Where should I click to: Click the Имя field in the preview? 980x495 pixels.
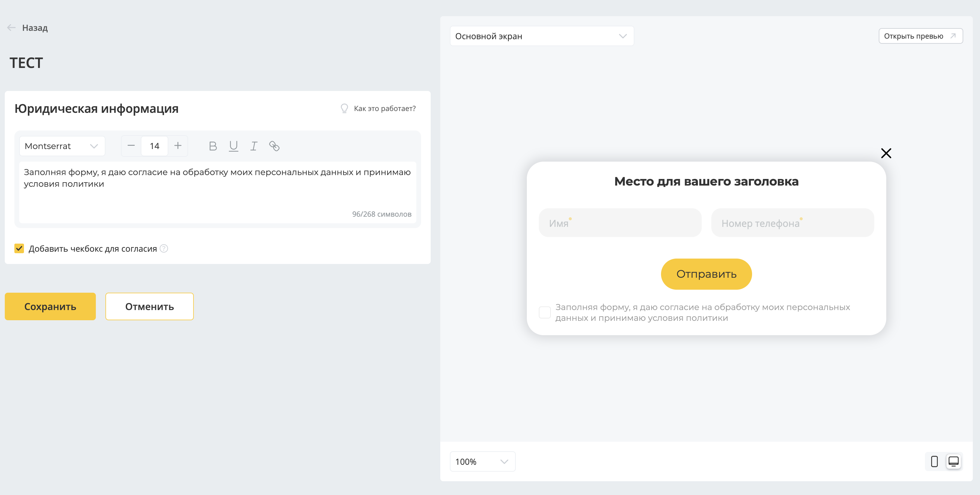click(x=620, y=223)
